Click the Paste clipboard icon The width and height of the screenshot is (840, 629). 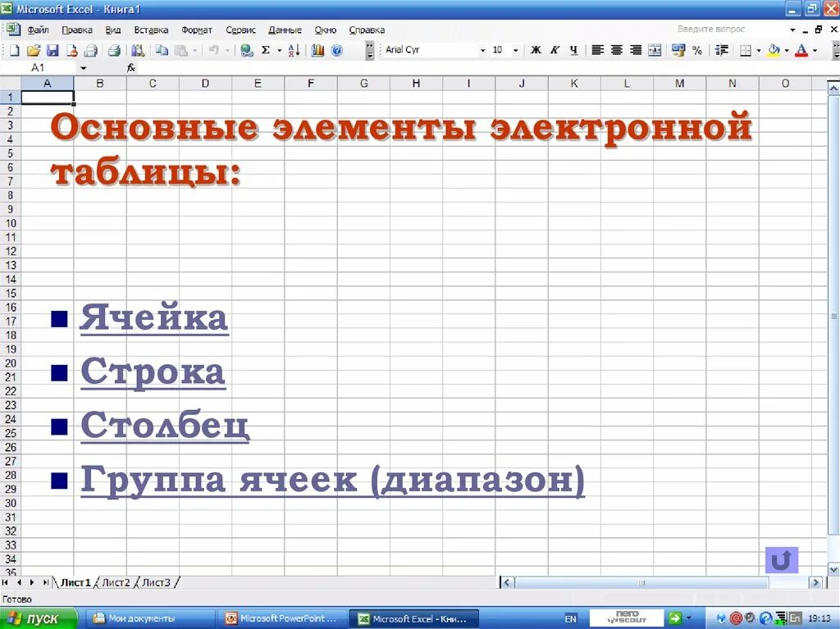[x=181, y=50]
